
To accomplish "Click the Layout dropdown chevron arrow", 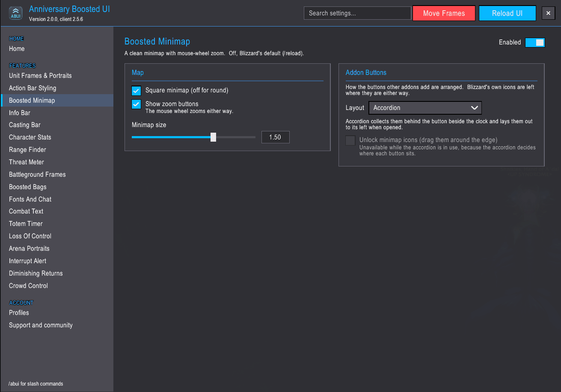I will coord(474,108).
